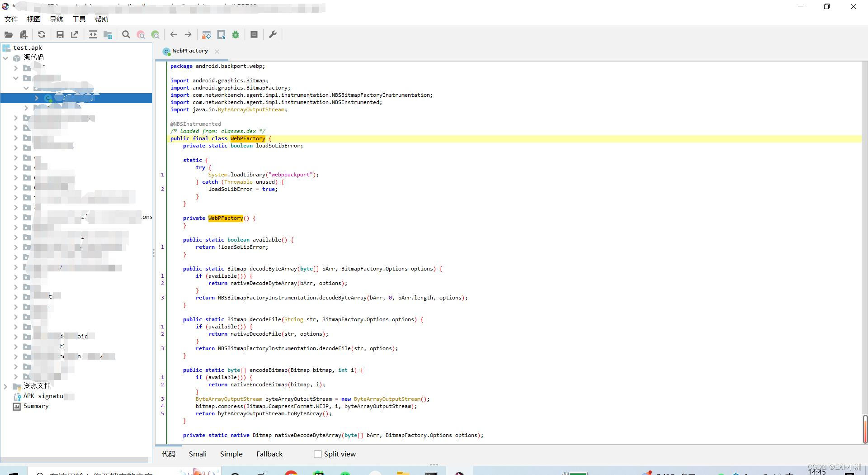Click the save all disk icon
The width and height of the screenshot is (868, 475).
tap(60, 35)
